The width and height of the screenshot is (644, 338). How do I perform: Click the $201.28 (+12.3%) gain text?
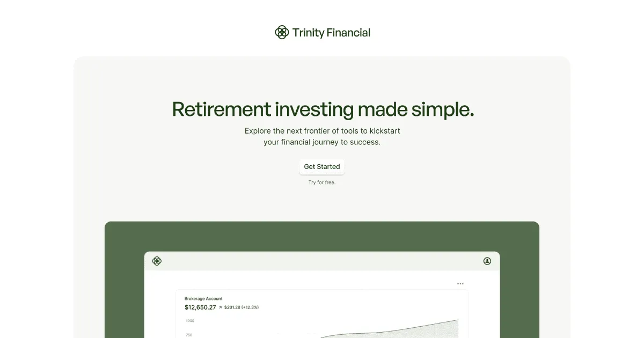click(x=241, y=307)
